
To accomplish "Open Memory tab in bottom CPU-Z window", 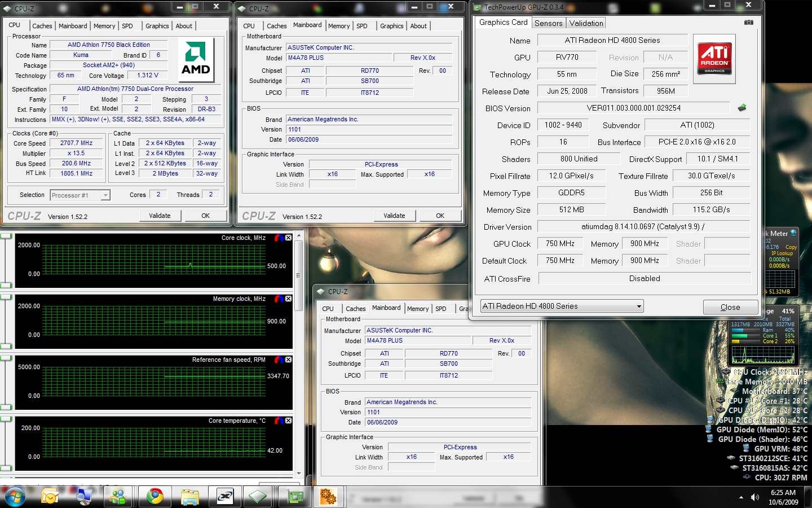I will tap(418, 309).
